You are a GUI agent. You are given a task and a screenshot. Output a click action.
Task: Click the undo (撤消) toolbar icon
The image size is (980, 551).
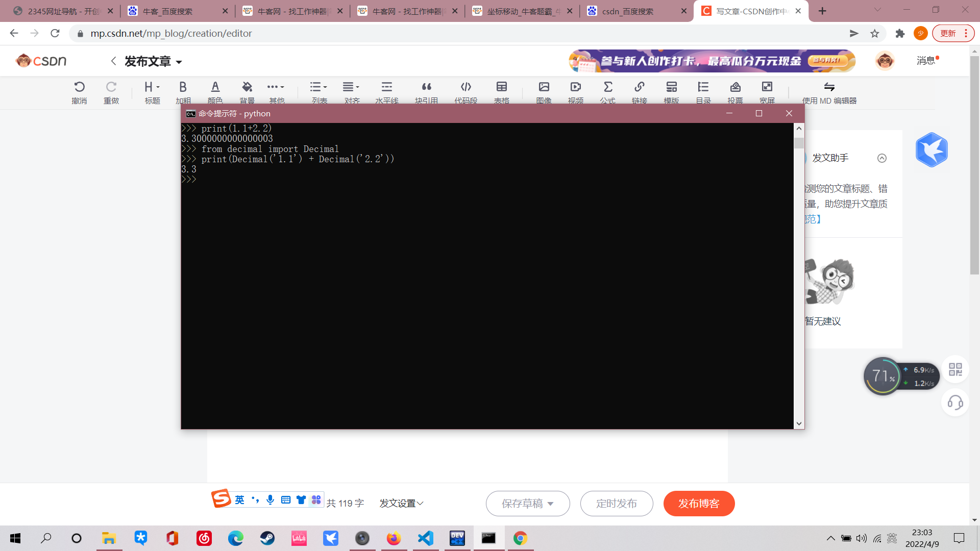point(79,87)
